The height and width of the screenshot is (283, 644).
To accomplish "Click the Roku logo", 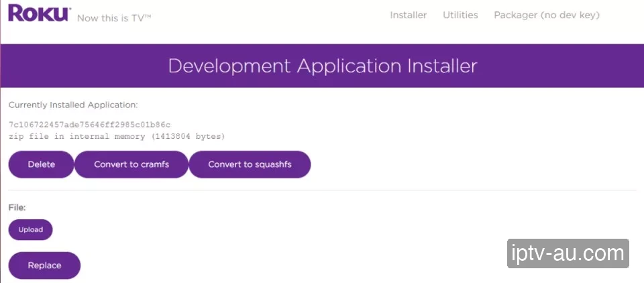I will 40,13.
